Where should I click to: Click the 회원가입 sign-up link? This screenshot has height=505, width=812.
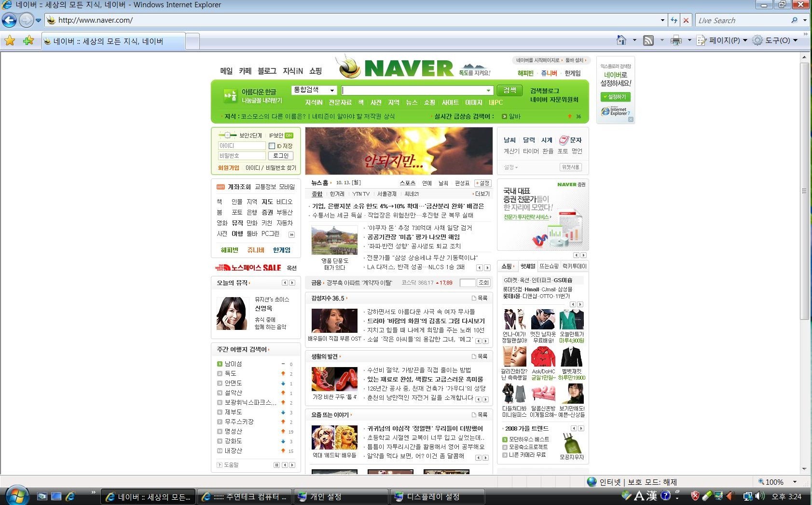pos(229,168)
